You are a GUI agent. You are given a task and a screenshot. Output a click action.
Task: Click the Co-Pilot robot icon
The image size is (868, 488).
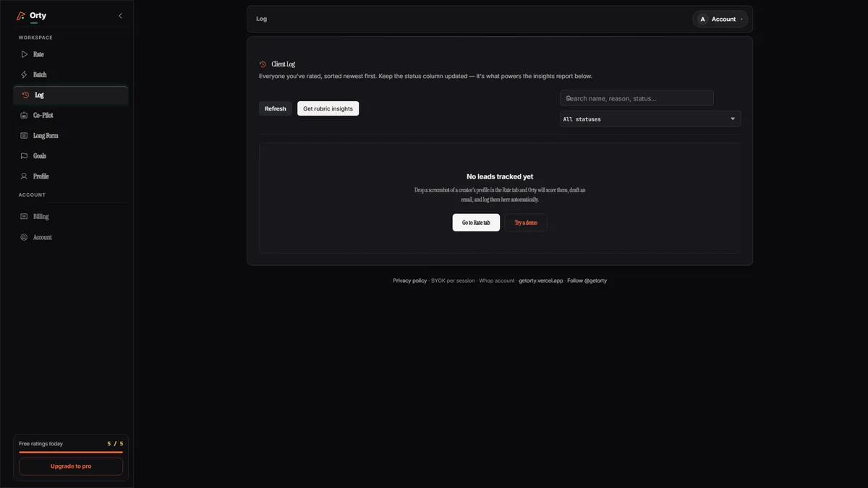click(x=24, y=115)
